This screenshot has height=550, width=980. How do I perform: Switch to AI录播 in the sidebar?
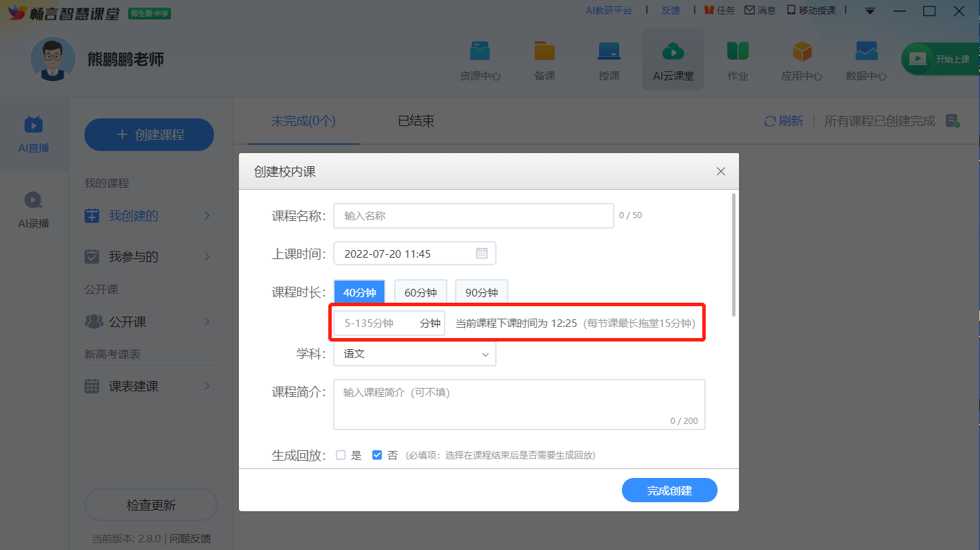coord(33,209)
